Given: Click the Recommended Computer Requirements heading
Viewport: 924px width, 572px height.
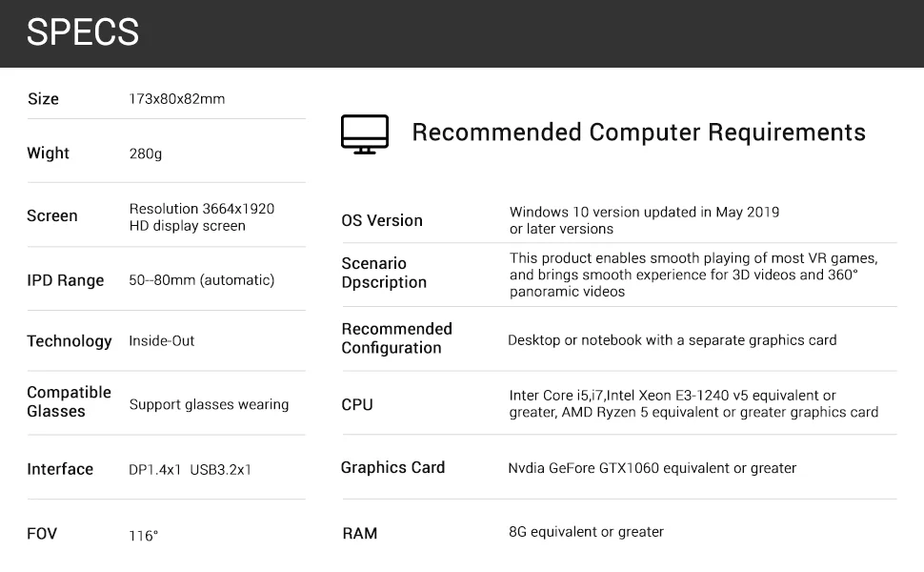Looking at the screenshot, I should 638,133.
